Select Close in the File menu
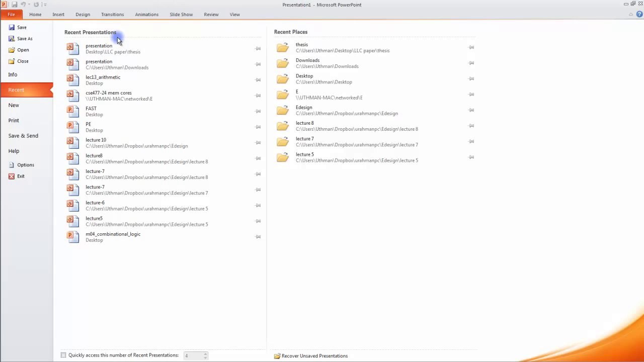The image size is (644, 362). point(19,61)
